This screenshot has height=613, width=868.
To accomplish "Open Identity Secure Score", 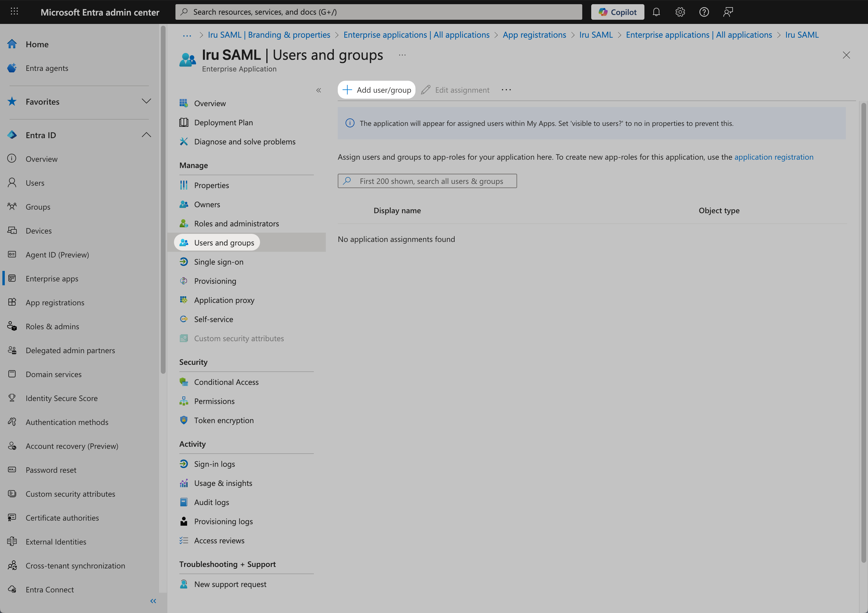I will (62, 398).
